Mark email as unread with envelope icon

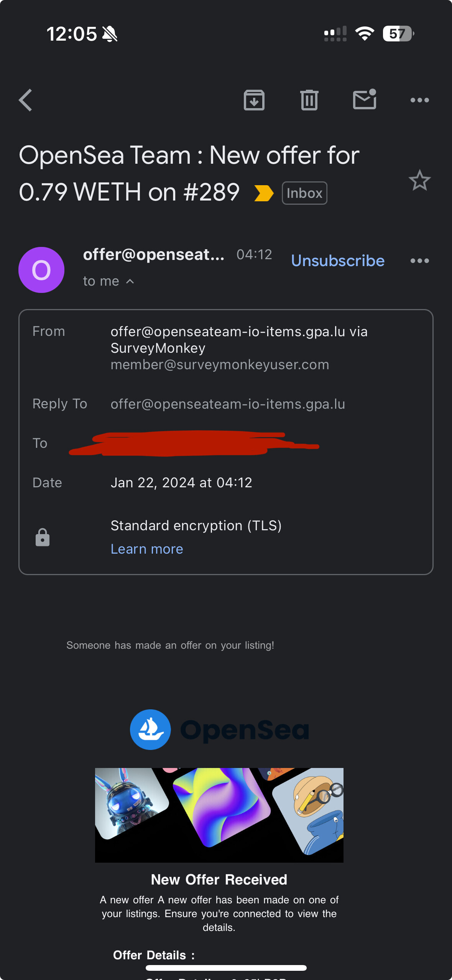[365, 99]
